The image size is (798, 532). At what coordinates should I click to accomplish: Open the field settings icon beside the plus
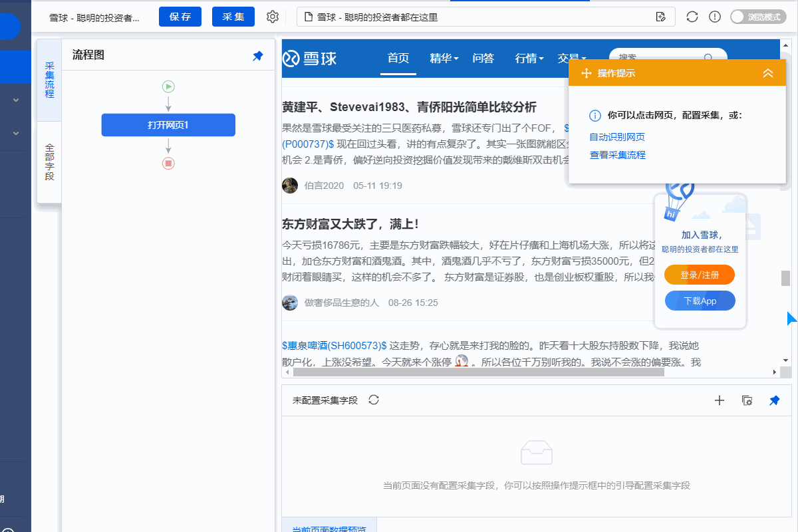(747, 400)
